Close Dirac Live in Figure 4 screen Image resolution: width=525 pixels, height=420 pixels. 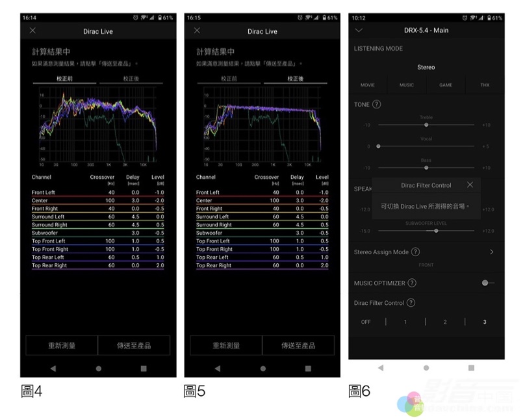pyautogui.click(x=32, y=31)
